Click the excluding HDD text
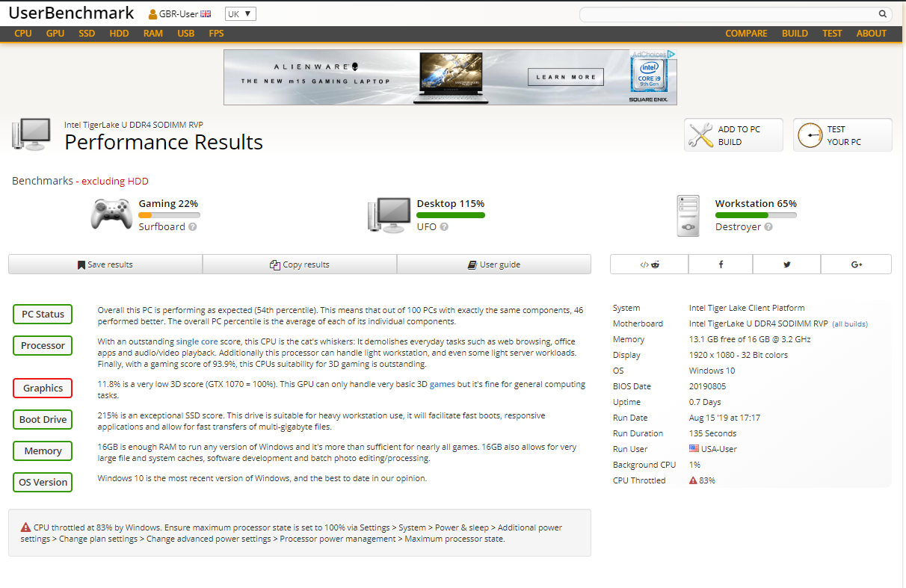Viewport: 906px width, 588px height. 115,181
